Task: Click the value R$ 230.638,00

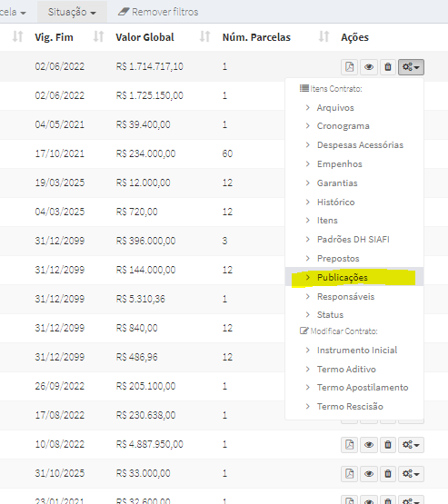Action: [145, 415]
